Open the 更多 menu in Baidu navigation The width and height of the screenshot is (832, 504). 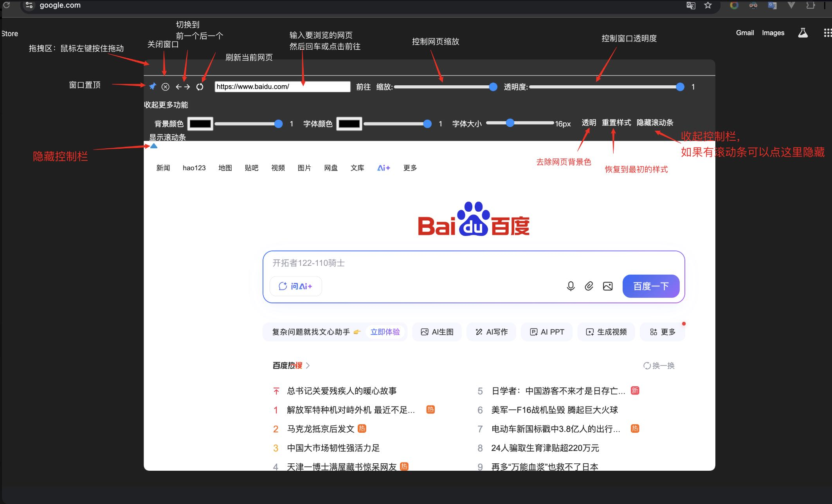[x=409, y=167]
